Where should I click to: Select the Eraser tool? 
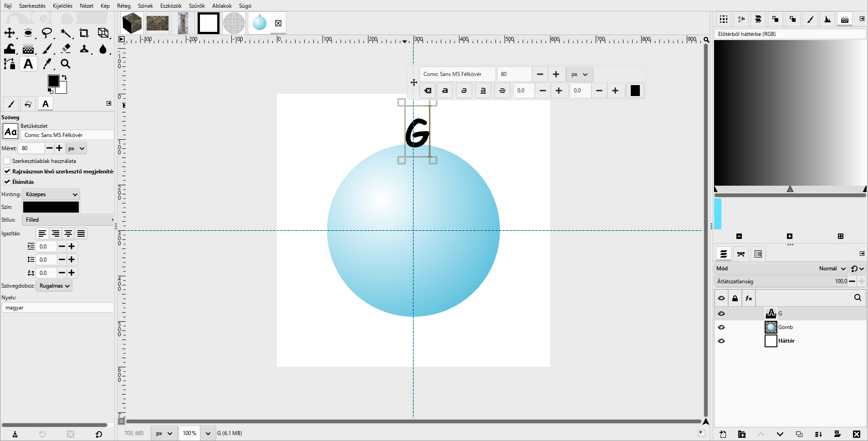point(66,49)
